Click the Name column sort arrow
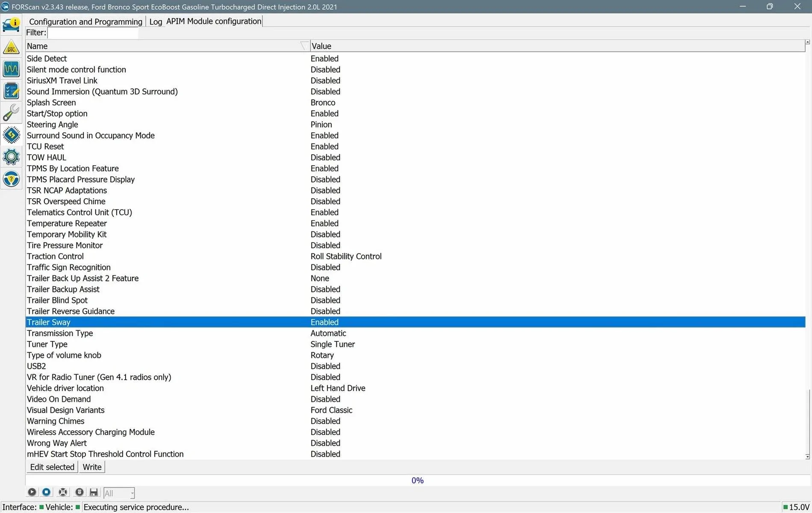Screen dimensions: 812x513 pyautogui.click(x=304, y=46)
